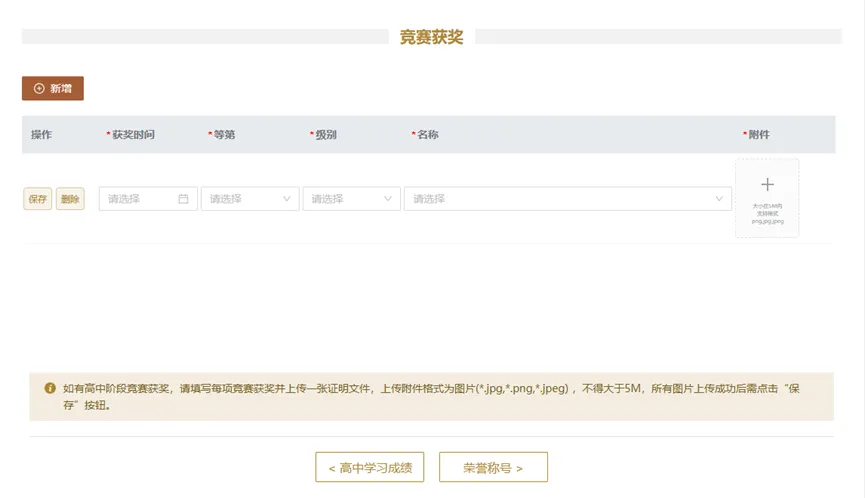Click the 获奖时间 column header
The width and height of the screenshot is (865, 498).
pos(134,135)
